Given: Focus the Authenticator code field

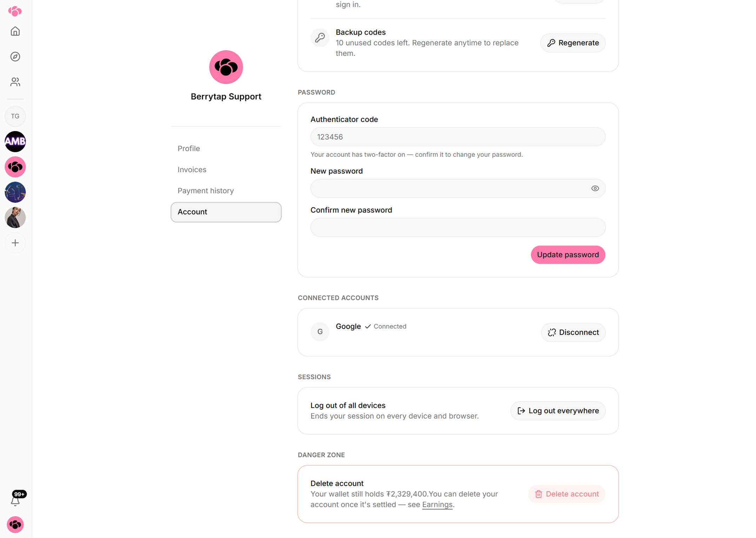Looking at the screenshot, I should click(458, 137).
